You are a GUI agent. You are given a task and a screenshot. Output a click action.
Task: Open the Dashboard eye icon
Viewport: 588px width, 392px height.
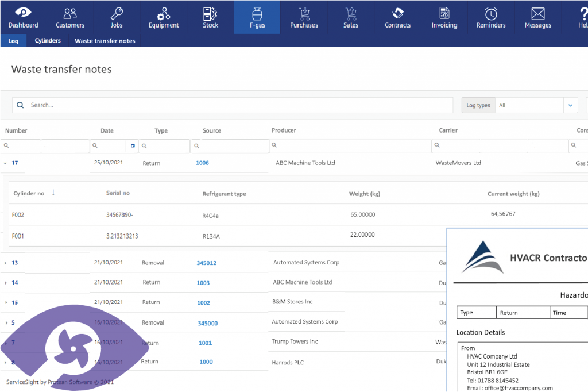[23, 13]
